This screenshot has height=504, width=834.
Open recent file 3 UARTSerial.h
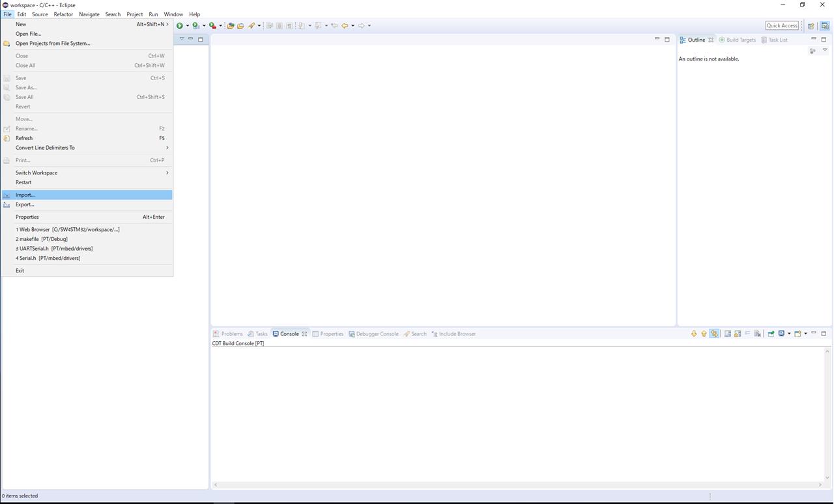pos(87,248)
